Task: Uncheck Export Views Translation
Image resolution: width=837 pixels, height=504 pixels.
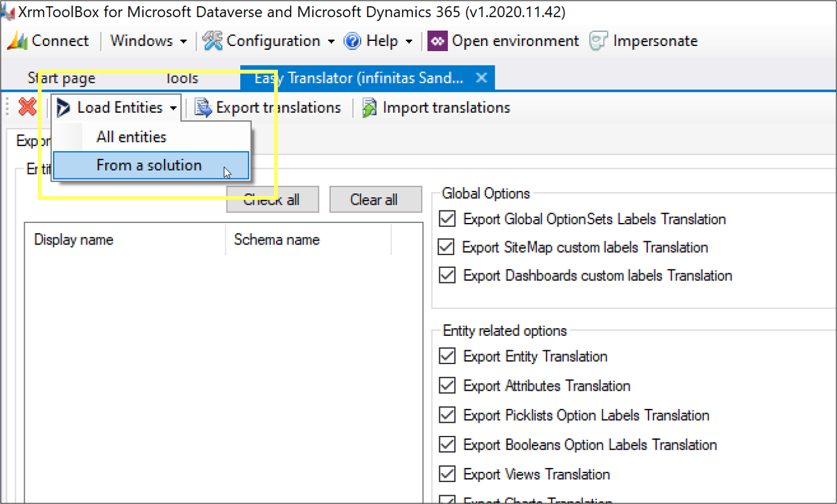Action: click(x=447, y=474)
